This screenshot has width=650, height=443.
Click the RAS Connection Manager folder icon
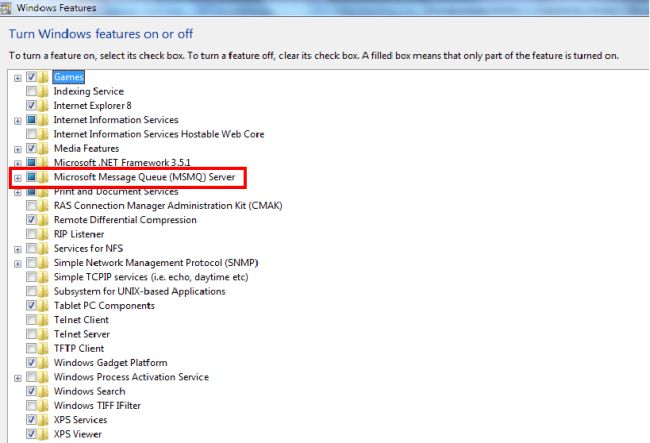coord(43,206)
